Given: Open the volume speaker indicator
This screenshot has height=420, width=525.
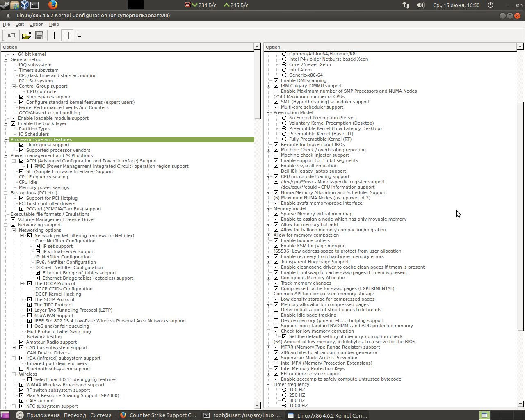Looking at the screenshot, I should click(x=420, y=5).
